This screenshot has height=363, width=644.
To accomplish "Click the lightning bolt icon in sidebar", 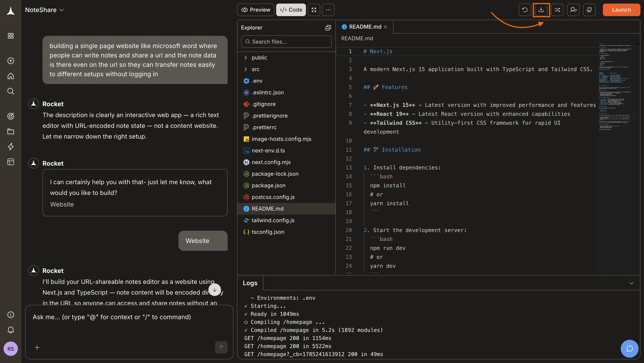I will pyautogui.click(x=11, y=147).
